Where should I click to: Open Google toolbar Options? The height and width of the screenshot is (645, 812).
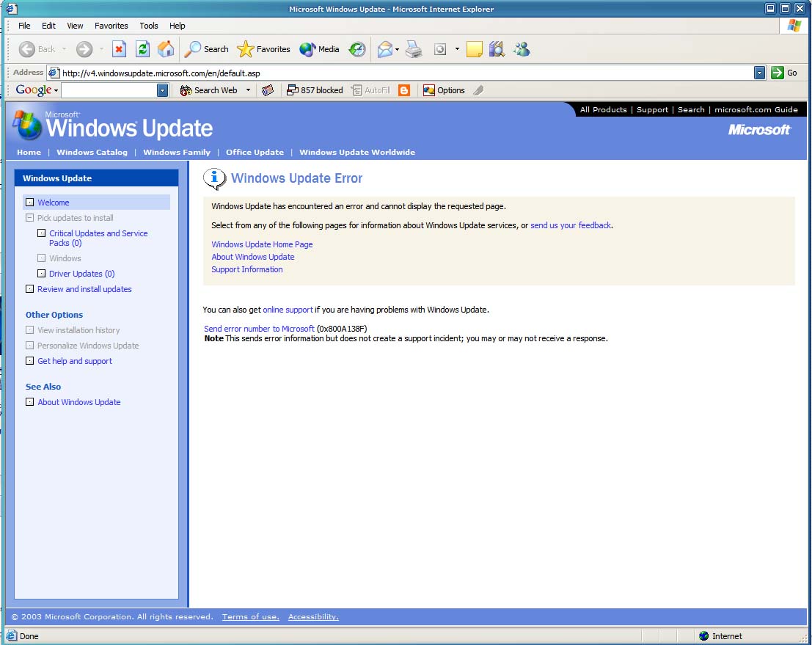tap(444, 90)
